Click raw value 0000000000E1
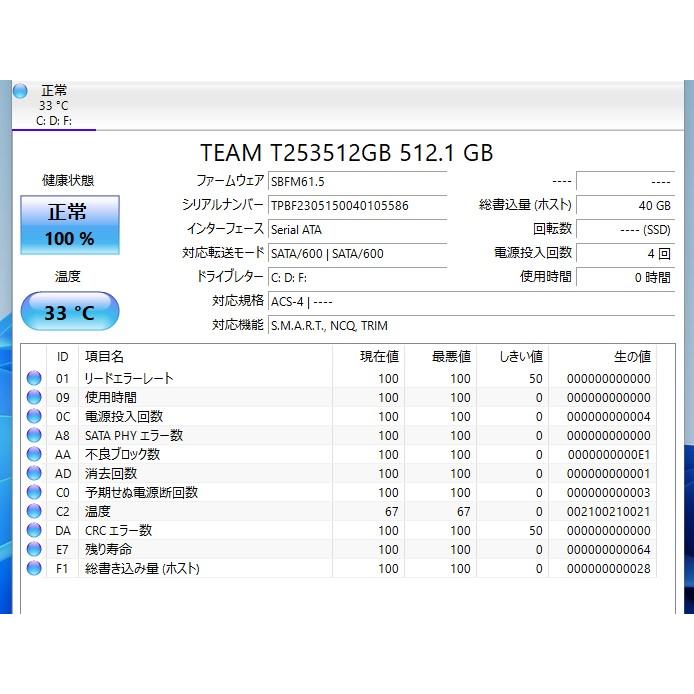This screenshot has width=694, height=694. [x=609, y=455]
